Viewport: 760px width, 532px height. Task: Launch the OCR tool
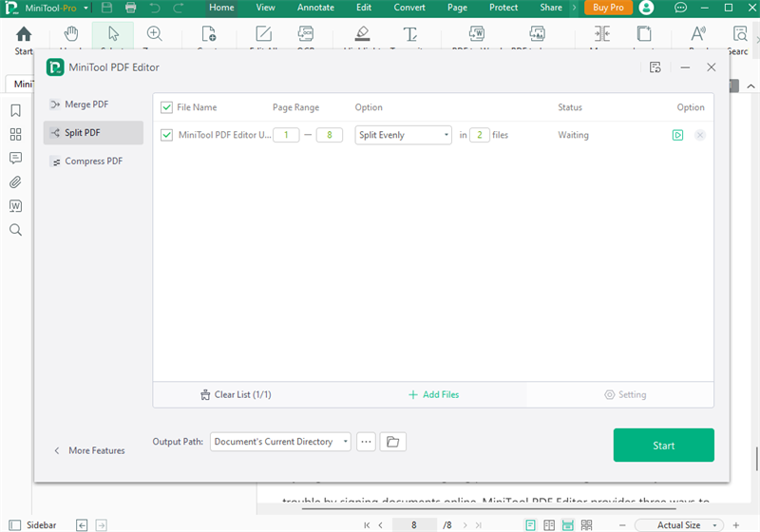click(x=305, y=34)
